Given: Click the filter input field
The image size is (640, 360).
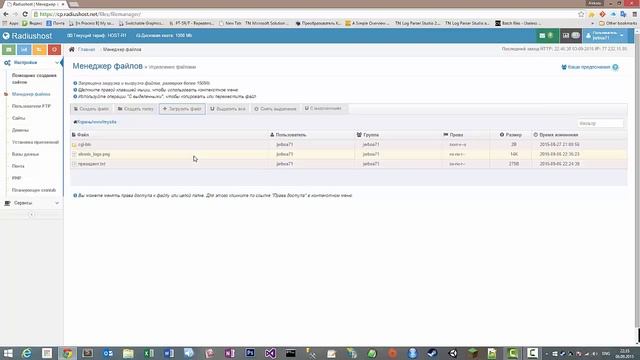Looking at the screenshot, I should coord(600,123).
